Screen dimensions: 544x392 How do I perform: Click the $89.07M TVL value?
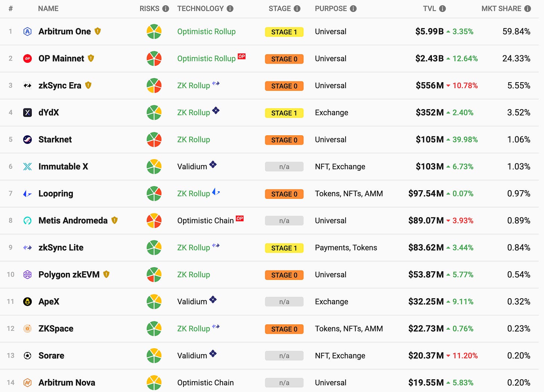tap(426, 220)
